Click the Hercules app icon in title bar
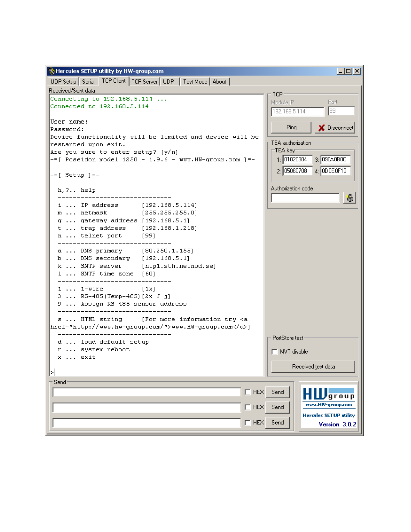The image size is (411, 532). [51, 71]
